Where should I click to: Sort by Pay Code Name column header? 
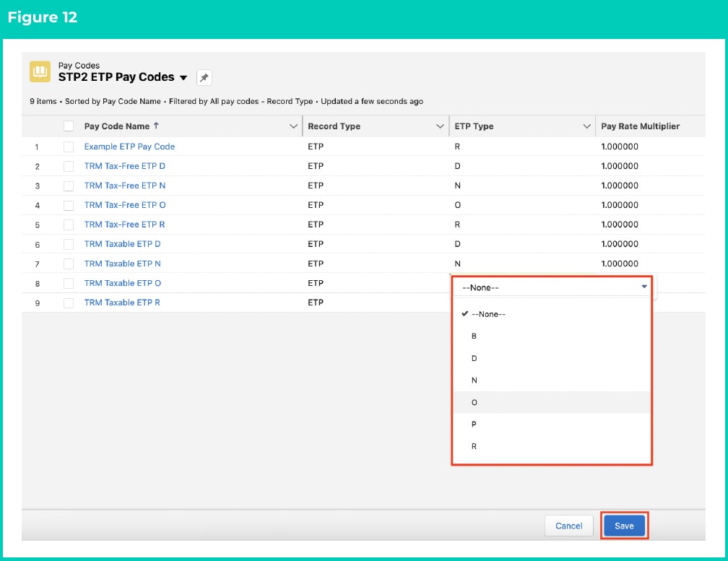[x=117, y=126]
